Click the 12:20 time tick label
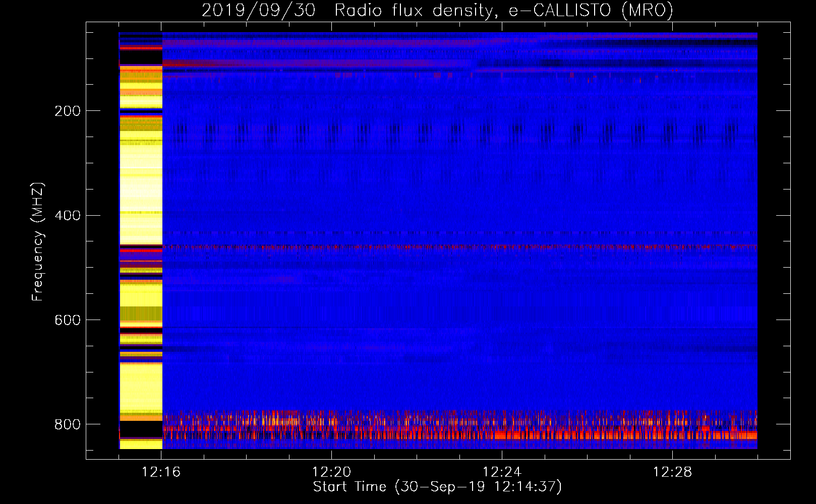This screenshot has height=504, width=816. pyautogui.click(x=332, y=472)
